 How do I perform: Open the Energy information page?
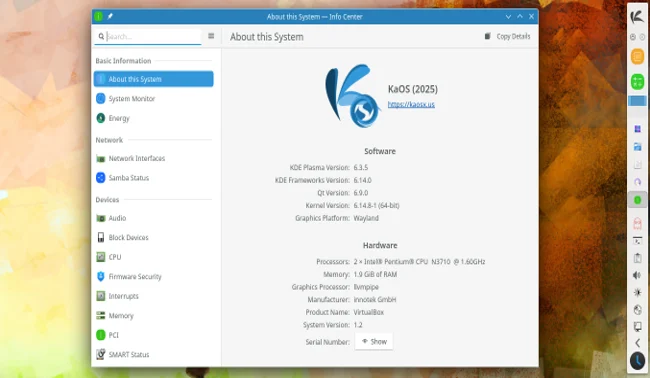point(153,118)
